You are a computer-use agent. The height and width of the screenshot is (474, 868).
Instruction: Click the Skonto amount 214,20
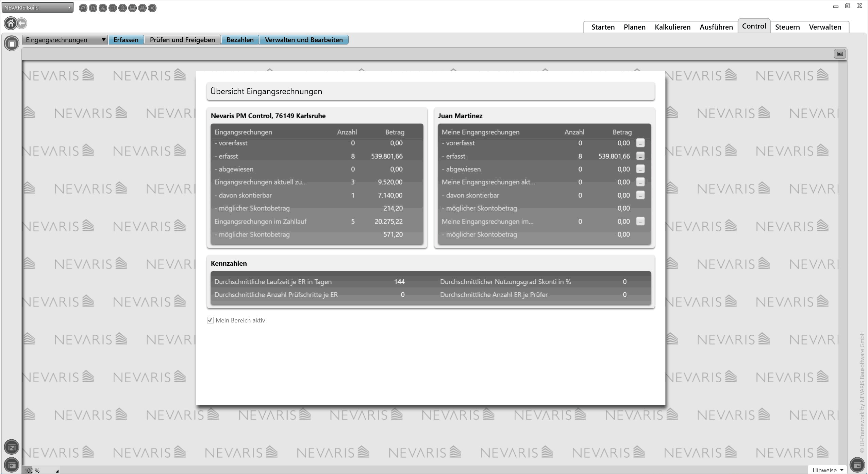click(x=393, y=208)
